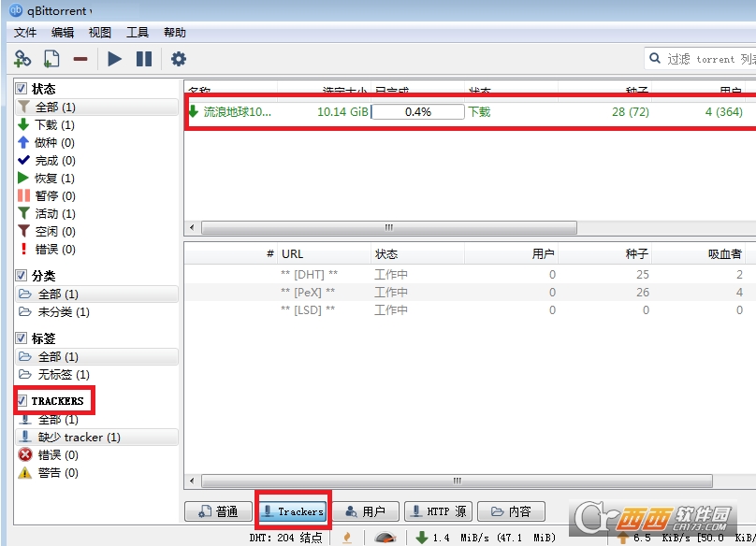Click the add torrent file icon

[51, 59]
